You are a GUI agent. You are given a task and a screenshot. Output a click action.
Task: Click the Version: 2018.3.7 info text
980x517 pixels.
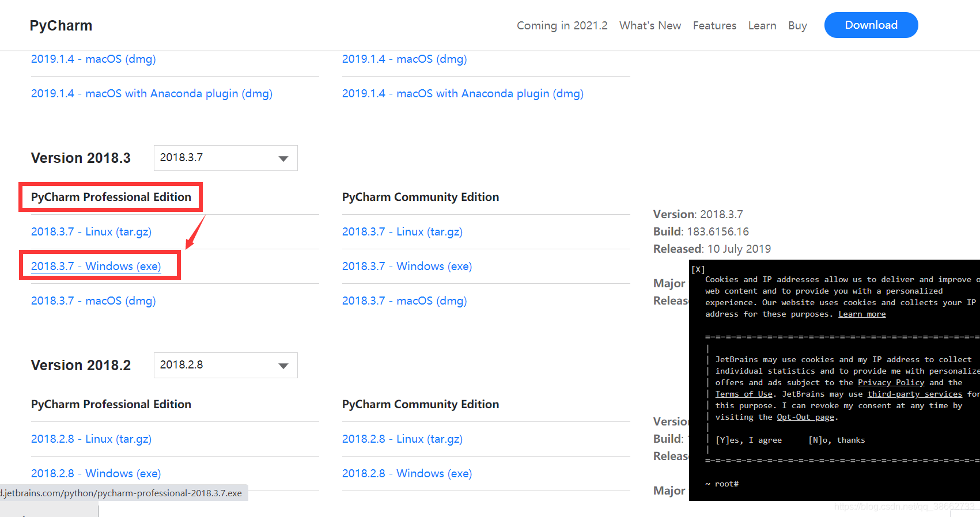(698, 214)
